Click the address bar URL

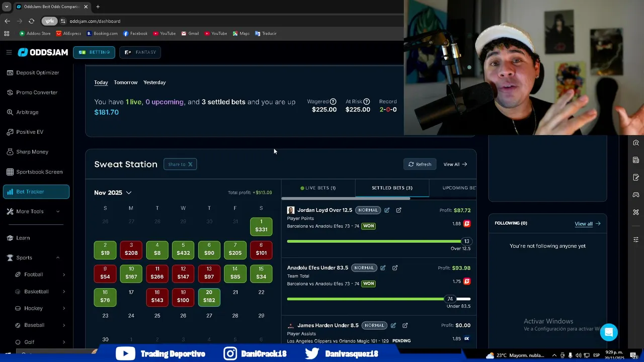click(x=95, y=21)
